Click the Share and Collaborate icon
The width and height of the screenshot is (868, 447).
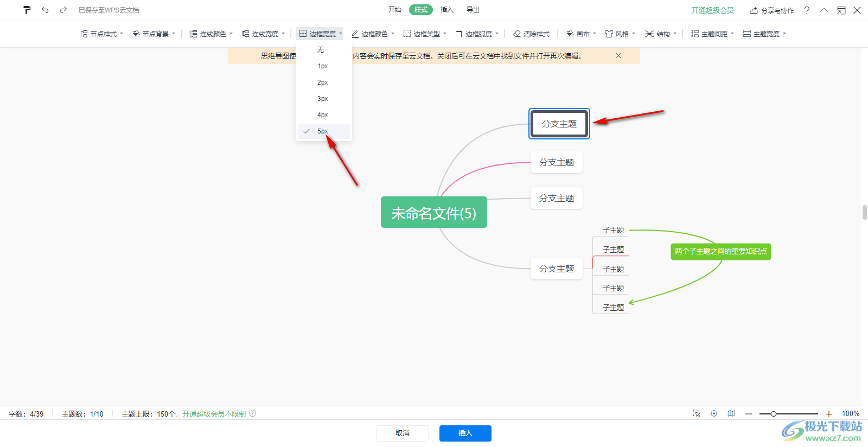coord(771,10)
